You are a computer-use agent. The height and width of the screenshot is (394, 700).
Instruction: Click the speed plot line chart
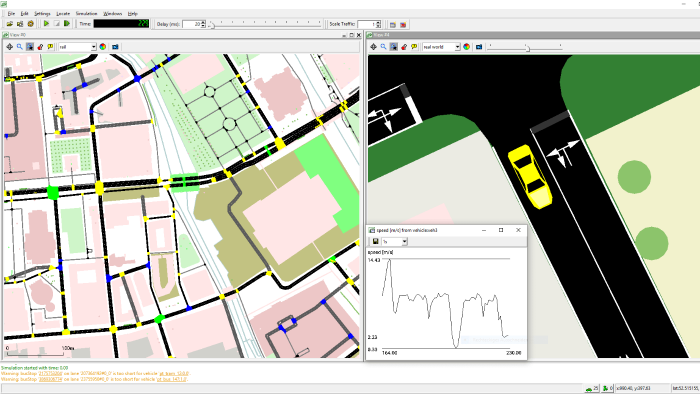point(445,303)
